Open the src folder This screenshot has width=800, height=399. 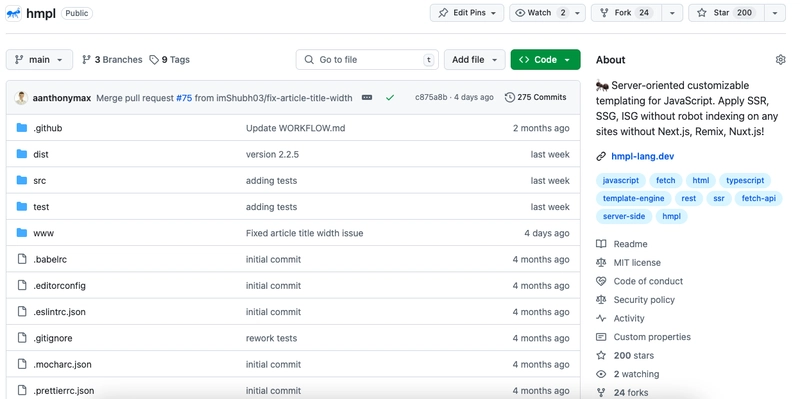pyautogui.click(x=39, y=181)
